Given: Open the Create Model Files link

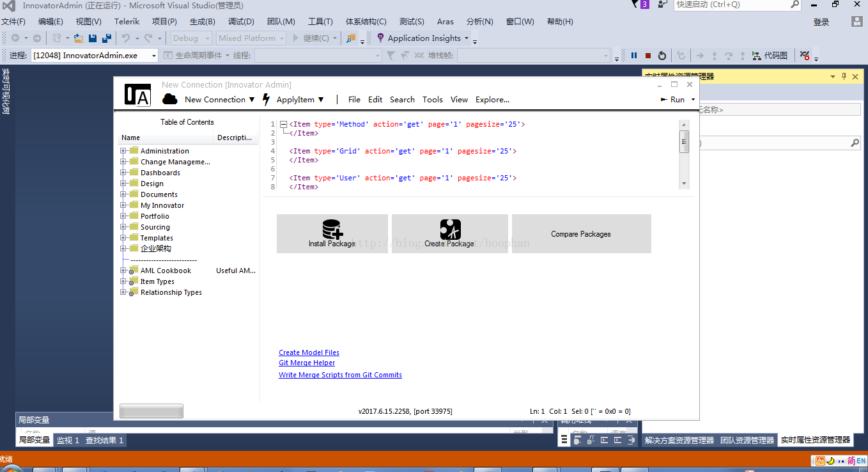Looking at the screenshot, I should 309,352.
